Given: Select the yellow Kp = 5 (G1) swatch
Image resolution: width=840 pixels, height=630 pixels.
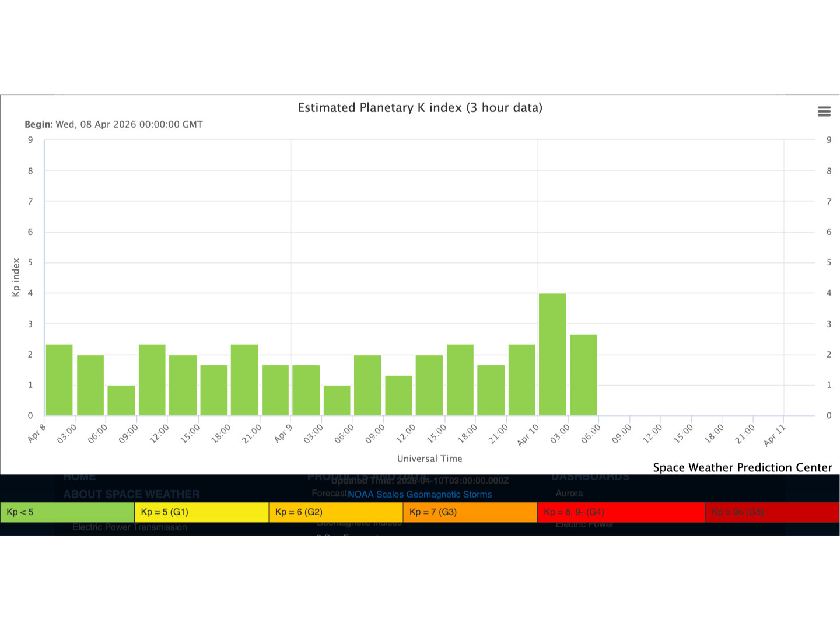Looking at the screenshot, I should tap(201, 512).
